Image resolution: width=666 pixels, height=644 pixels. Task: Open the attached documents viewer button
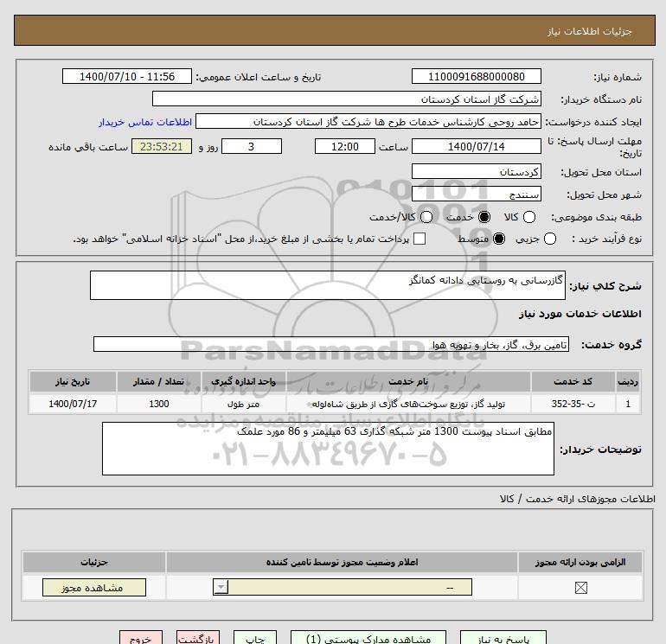coord(368,638)
